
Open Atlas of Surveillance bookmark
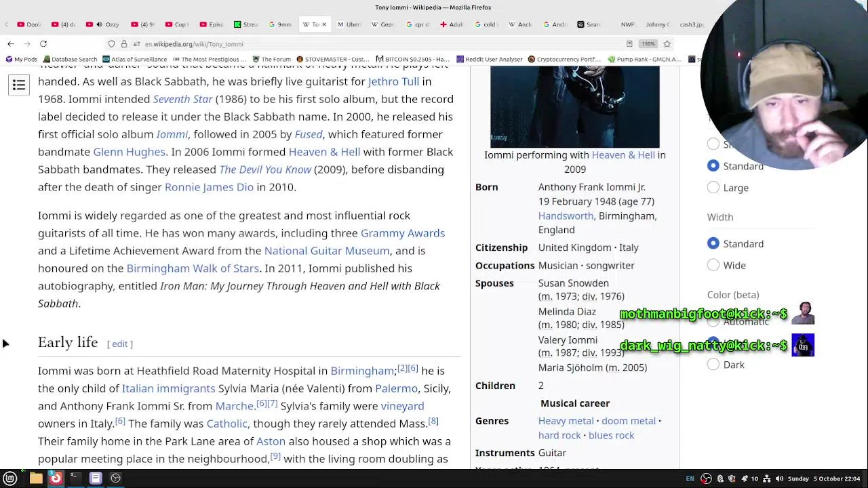[134, 60]
